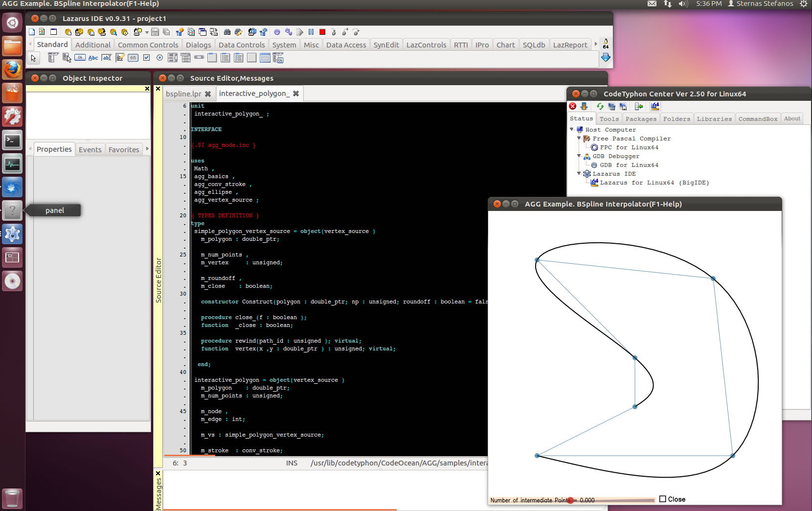The image size is (812, 511).
Task: Select the TLabel 'Abc' component icon
Action: [93, 58]
